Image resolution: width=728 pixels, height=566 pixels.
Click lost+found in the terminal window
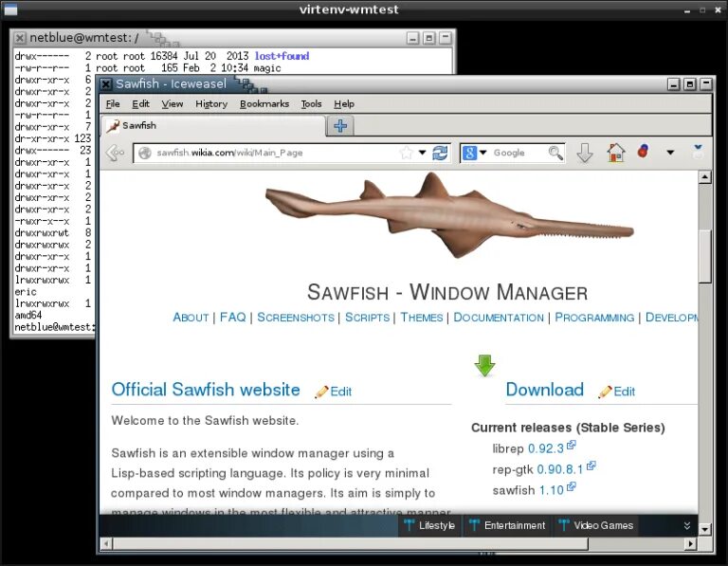pyautogui.click(x=282, y=56)
